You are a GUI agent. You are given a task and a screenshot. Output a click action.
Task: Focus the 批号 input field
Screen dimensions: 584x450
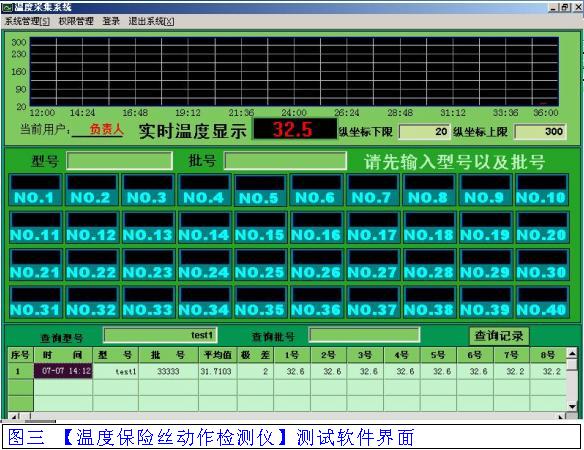(x=285, y=161)
